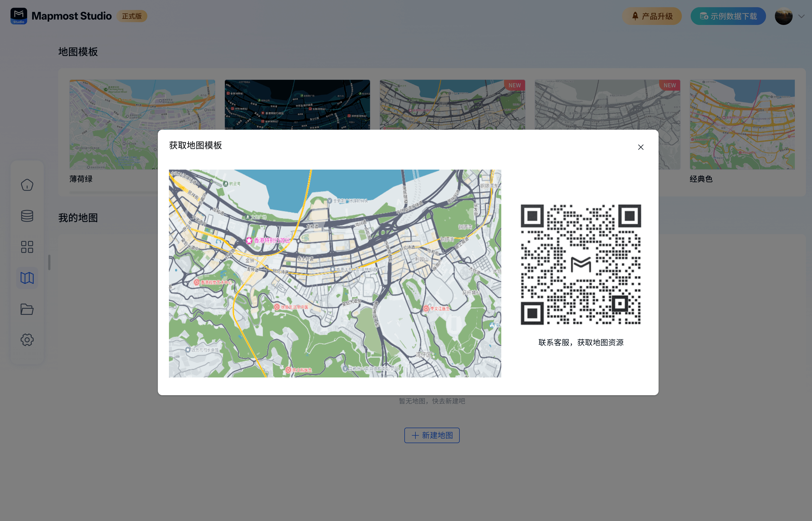Expand the account dropdown chevron
The width and height of the screenshot is (812, 521).
(801, 16)
